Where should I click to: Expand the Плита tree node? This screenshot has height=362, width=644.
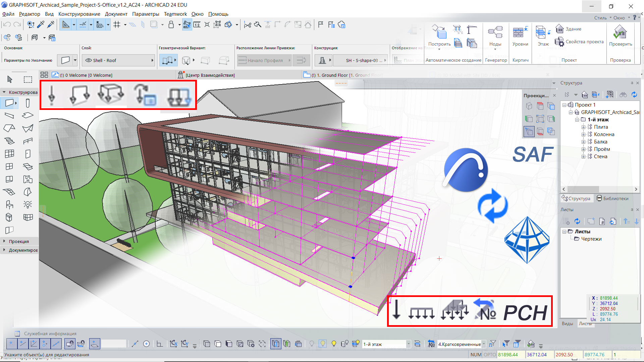tap(583, 127)
